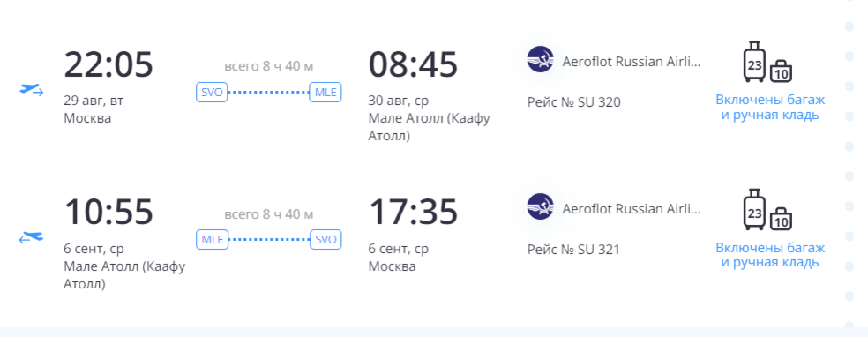The image size is (868, 337).
Task: Click the return flight airplane icon
Action: coord(31,237)
